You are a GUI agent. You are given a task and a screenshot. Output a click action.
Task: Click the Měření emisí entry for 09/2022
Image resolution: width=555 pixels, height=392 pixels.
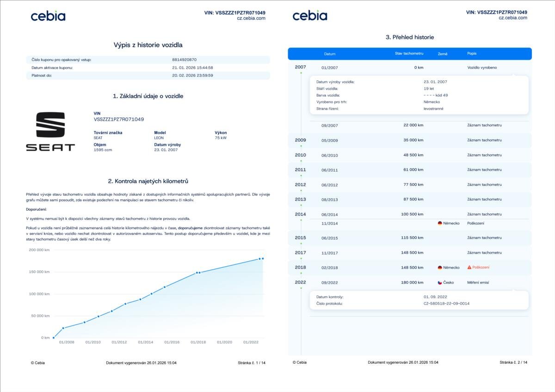point(478,282)
